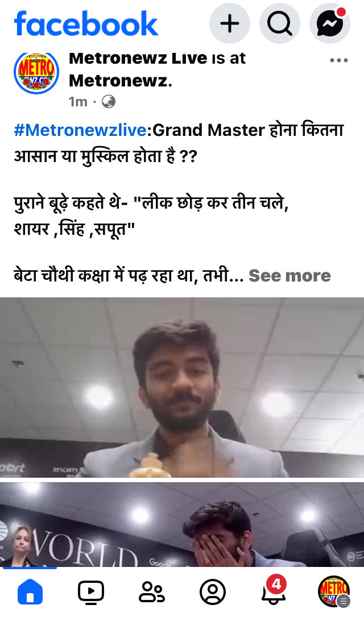The image size is (364, 617).
Task: Switch to the Video tab
Action: point(91,591)
